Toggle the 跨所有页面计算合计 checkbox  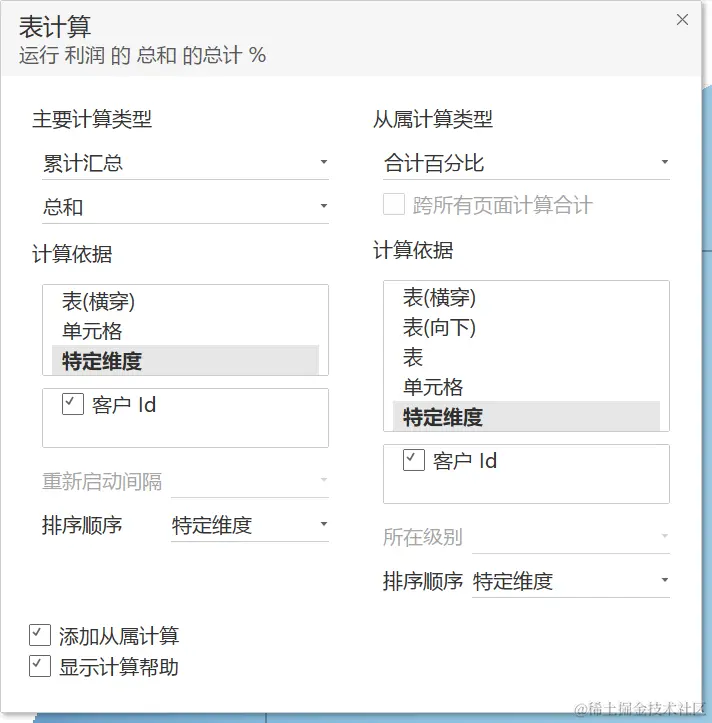[x=394, y=204]
